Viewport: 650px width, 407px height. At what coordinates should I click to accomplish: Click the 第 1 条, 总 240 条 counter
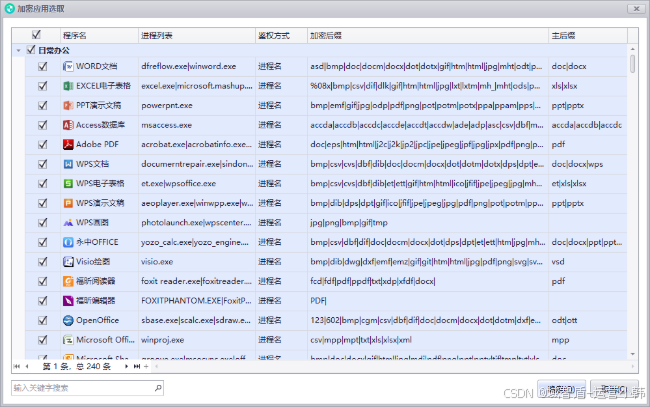tap(77, 366)
